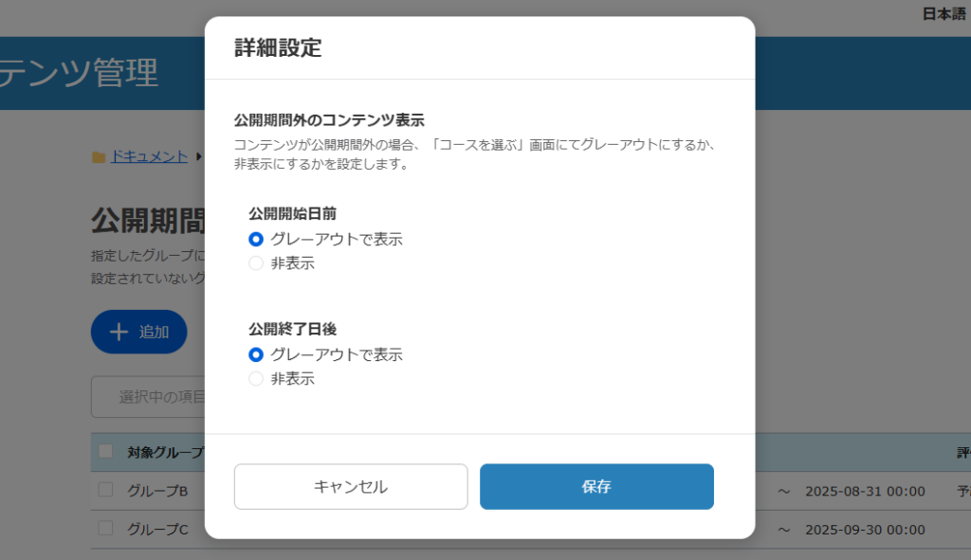Click the plus icon on 追加 button

[119, 332]
